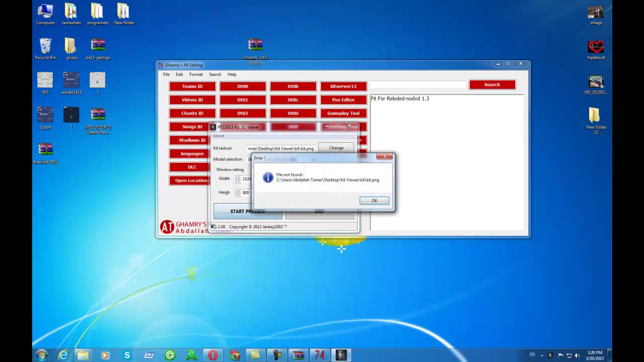This screenshot has height=362, width=644.
Task: Open the Windows Start button
Action: point(42,355)
